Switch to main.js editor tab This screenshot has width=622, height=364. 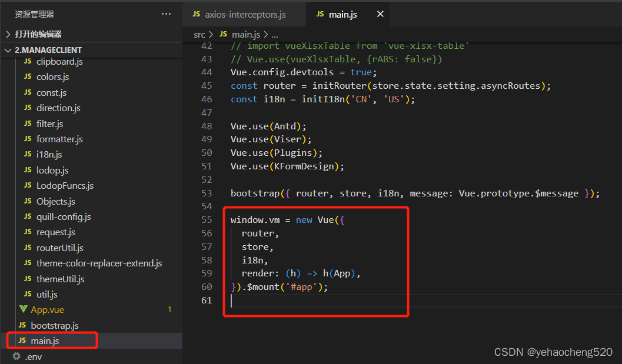coord(342,14)
